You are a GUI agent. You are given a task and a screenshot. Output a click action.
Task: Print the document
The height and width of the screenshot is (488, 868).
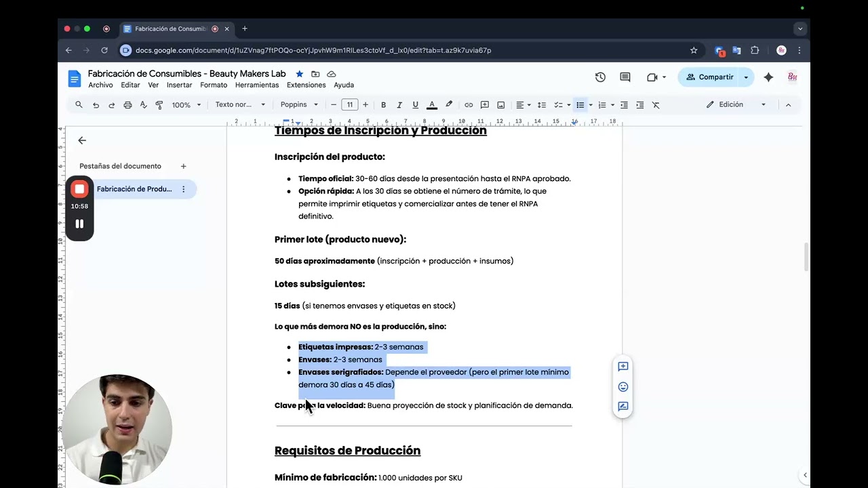[x=127, y=105]
